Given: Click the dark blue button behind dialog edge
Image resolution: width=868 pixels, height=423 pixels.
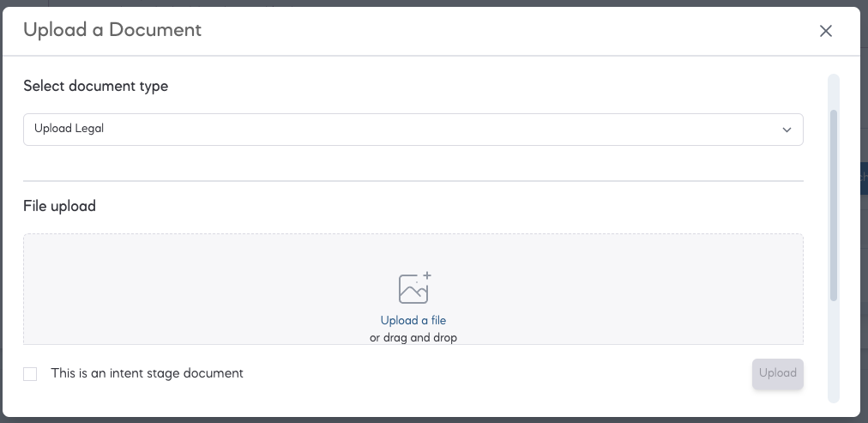Looking at the screenshot, I should 864,178.
